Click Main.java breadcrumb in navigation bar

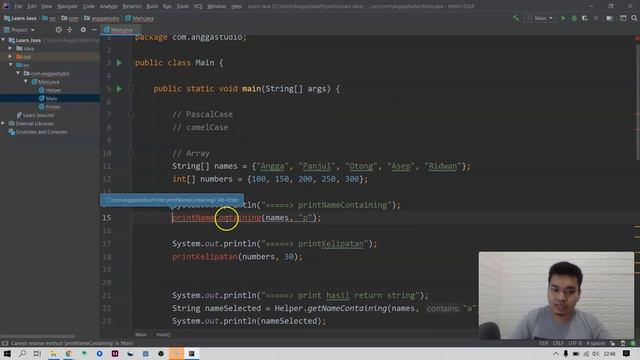click(140, 18)
